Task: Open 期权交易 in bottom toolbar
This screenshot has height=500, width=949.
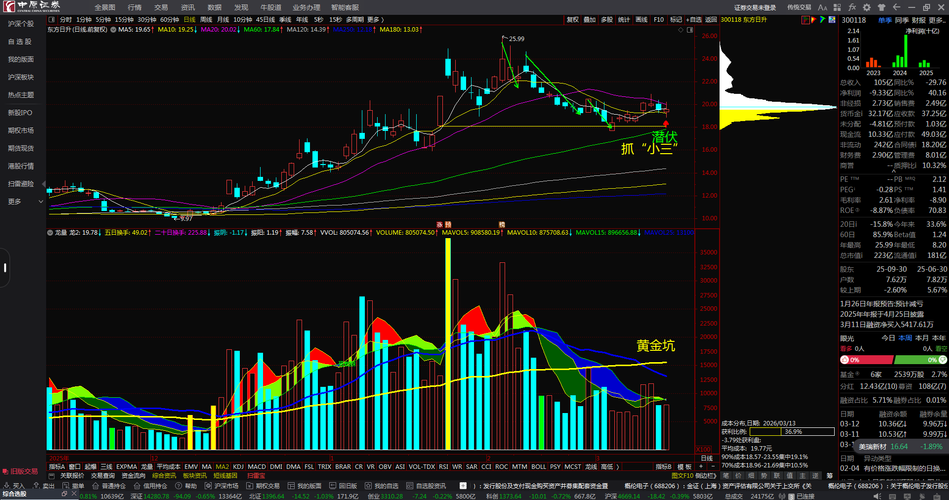Action: 263,485
